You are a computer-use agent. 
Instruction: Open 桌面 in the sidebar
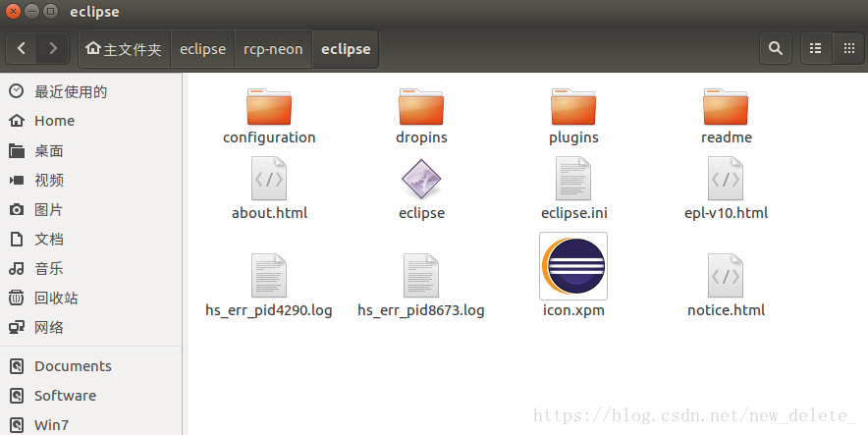click(x=90, y=150)
